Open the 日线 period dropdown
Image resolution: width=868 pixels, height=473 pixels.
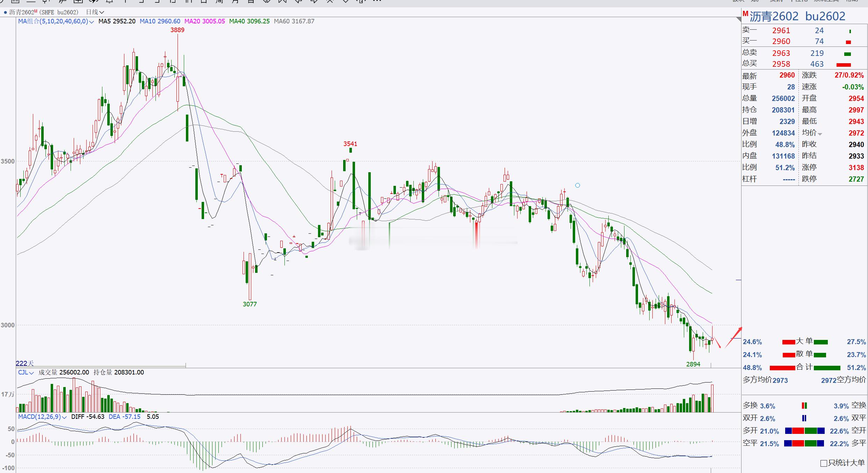click(x=95, y=12)
